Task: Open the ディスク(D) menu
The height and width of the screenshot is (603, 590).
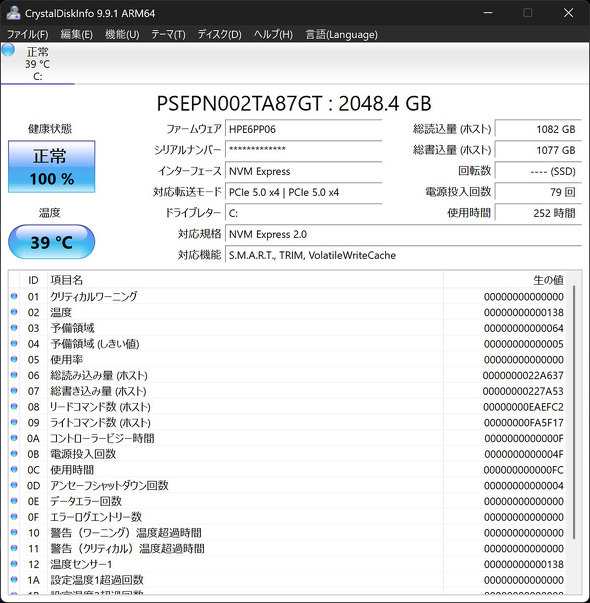Action: [x=219, y=35]
